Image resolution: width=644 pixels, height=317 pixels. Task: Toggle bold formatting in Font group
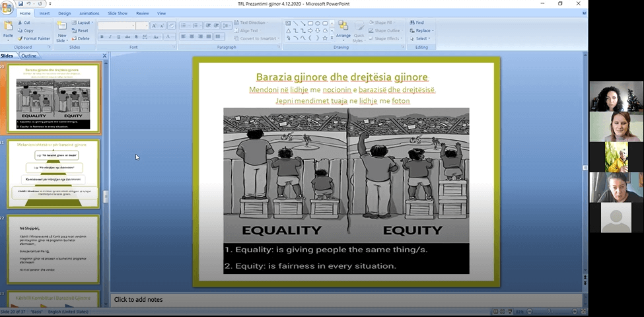tap(101, 36)
